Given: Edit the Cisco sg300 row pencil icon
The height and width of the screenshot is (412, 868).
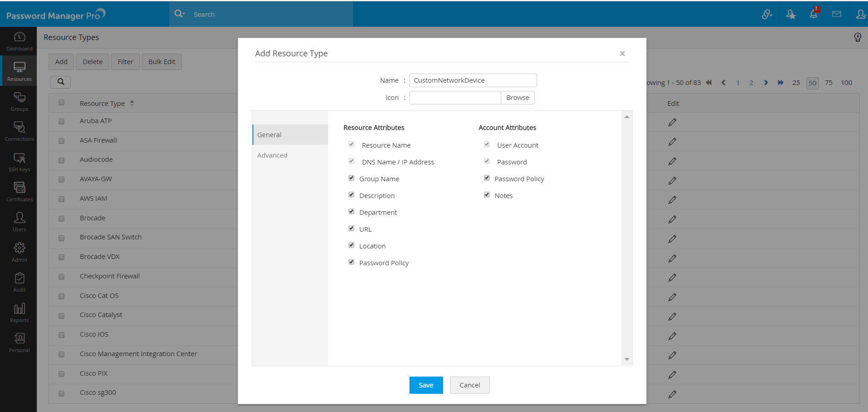Looking at the screenshot, I should (672, 394).
